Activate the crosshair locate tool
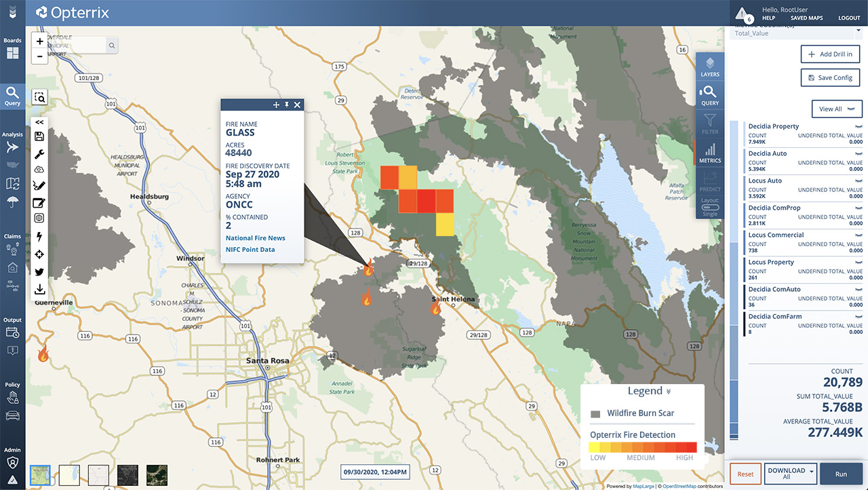Viewport: 868px width, 490px height. [x=39, y=255]
